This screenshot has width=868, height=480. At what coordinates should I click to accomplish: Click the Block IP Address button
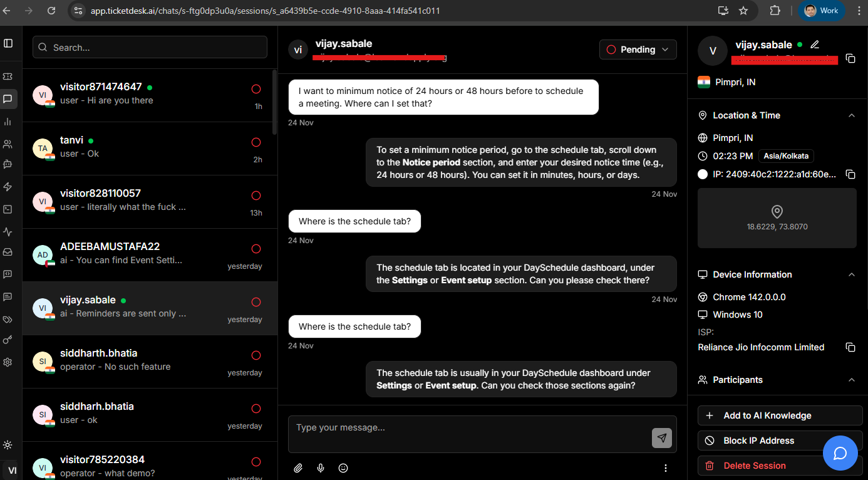coord(758,441)
